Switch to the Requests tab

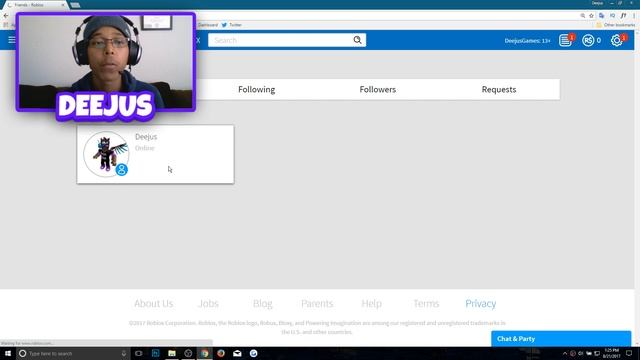499,89
